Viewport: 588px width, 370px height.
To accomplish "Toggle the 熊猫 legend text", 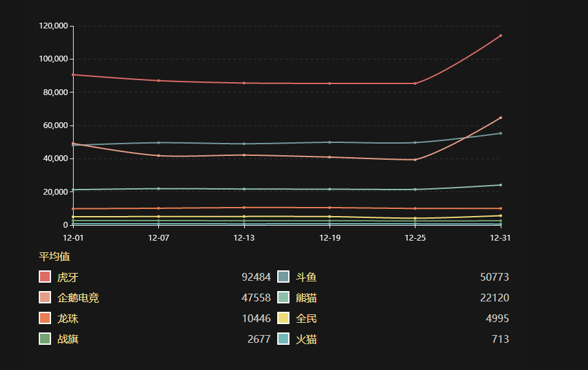I will point(306,298).
